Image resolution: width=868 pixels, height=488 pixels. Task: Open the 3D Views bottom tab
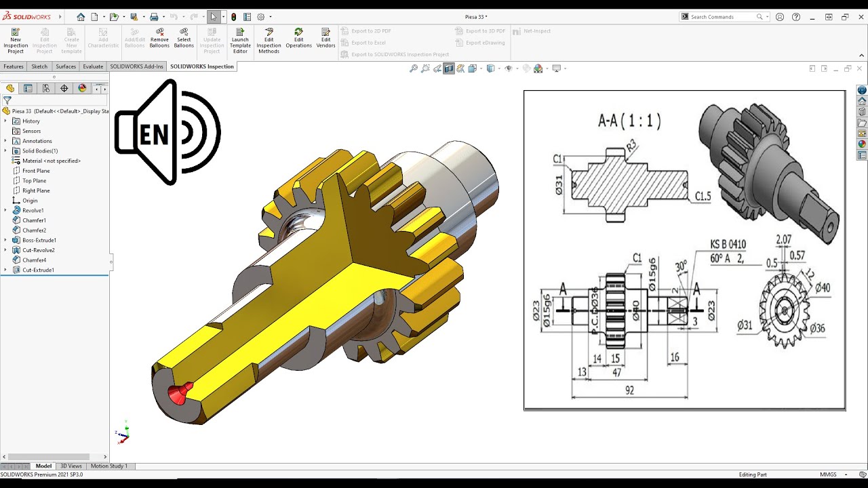pos(71,466)
